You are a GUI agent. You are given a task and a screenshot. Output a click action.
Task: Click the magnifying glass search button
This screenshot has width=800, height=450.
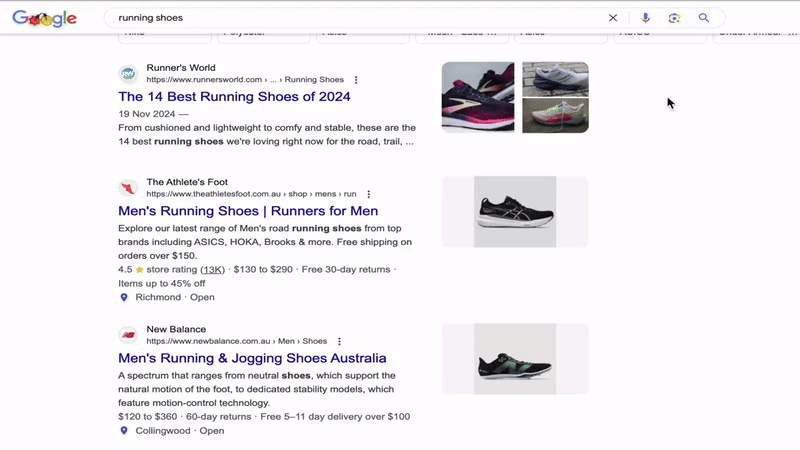coord(704,18)
